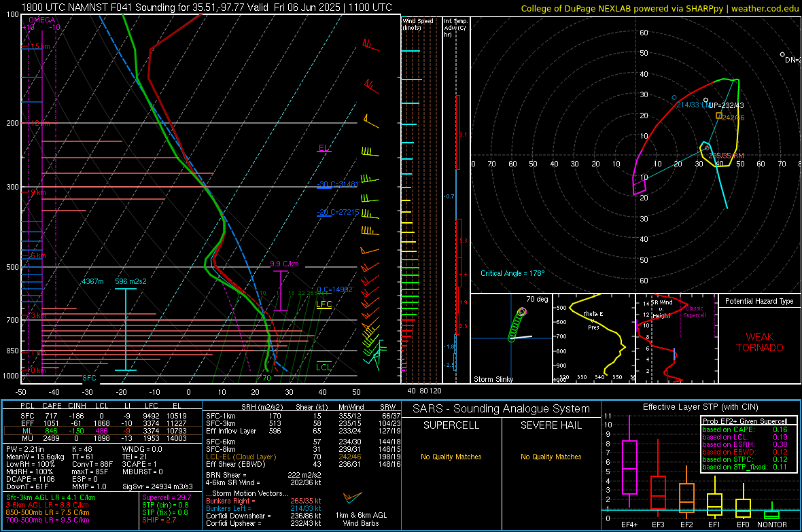Select the 9.9 C/km lapse rate label
The height and width of the screenshot is (532, 802).
284,264
